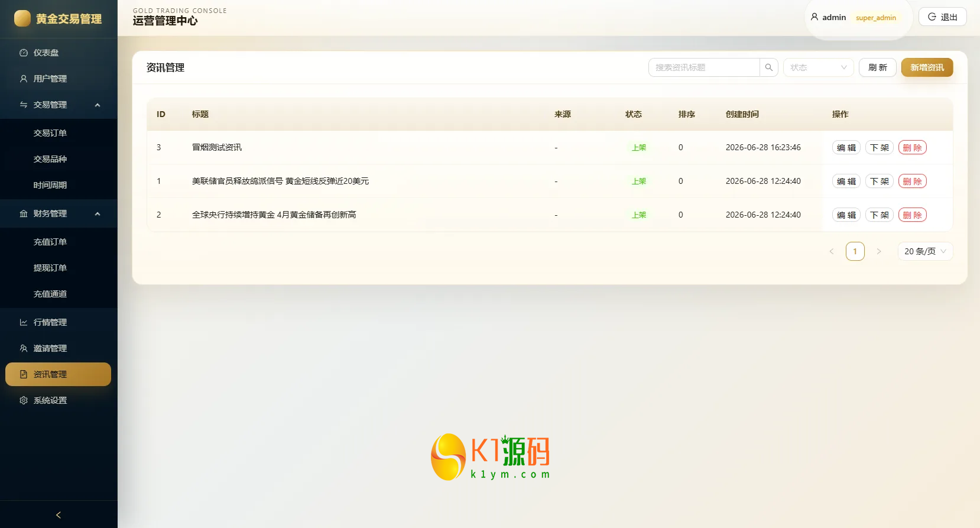Click the swap arrows icon beside 交易管理
The width and height of the screenshot is (980, 528).
point(24,105)
